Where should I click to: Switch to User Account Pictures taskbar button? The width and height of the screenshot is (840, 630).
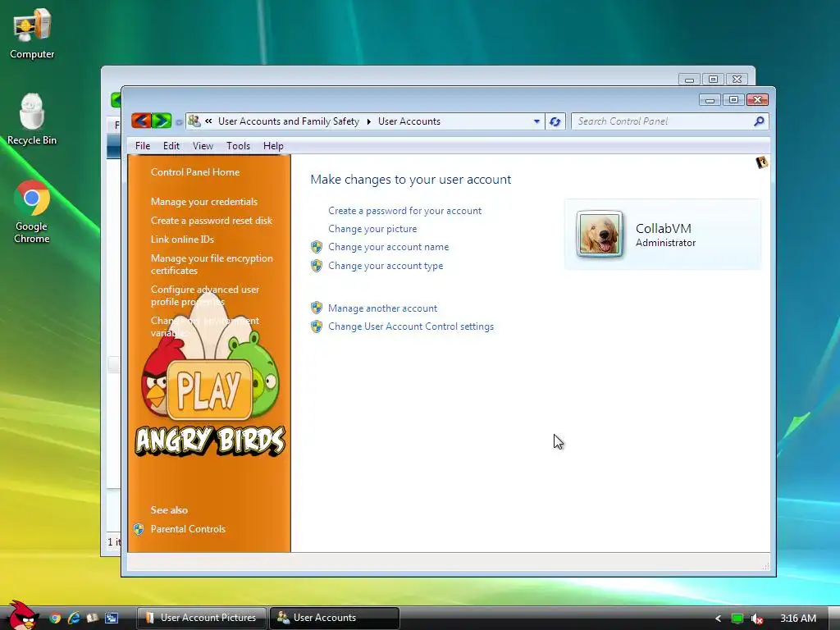pos(202,618)
